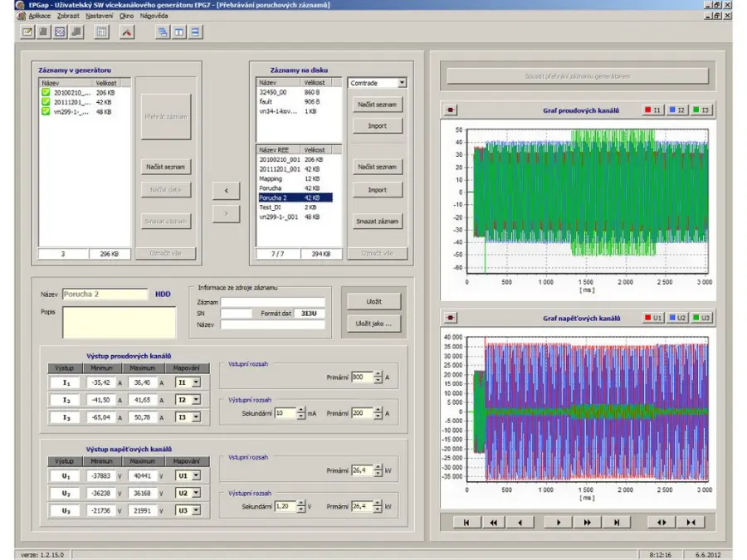Expand the U1 mapping combo box
Image resolution: width=747 pixels, height=560 pixels.
click(x=196, y=476)
